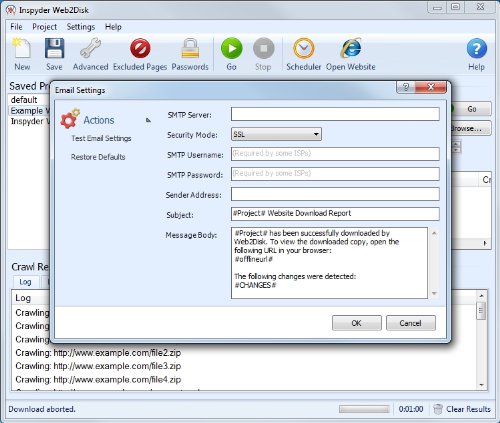Click the stepper arrows behind the dialog
The height and width of the screenshot is (423, 500).
point(456,147)
